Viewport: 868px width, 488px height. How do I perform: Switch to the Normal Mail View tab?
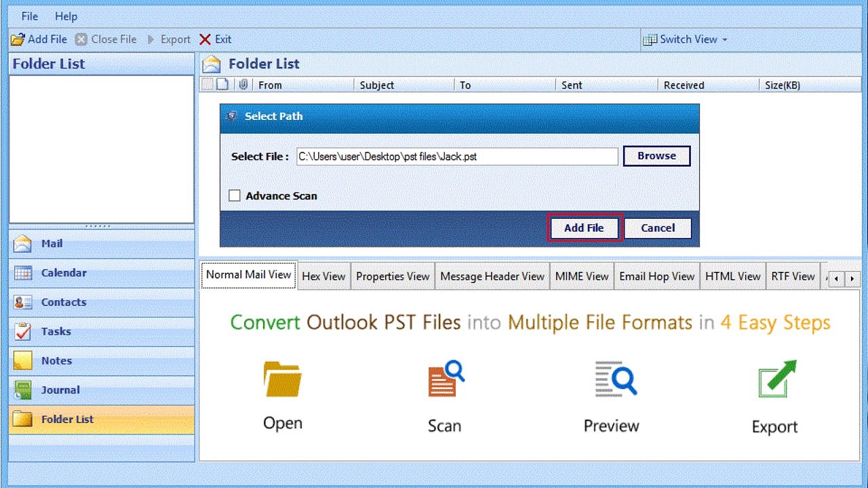click(249, 275)
